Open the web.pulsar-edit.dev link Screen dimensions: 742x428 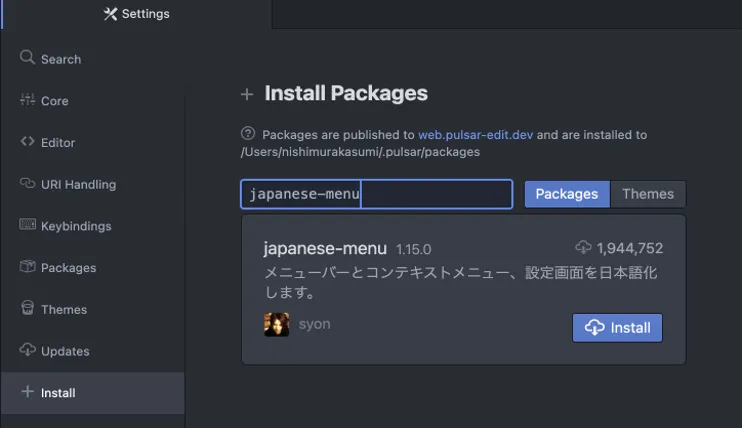click(476, 135)
